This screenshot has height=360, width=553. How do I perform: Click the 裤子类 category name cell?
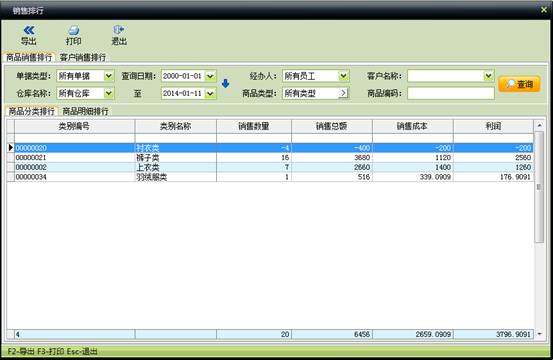click(x=176, y=158)
